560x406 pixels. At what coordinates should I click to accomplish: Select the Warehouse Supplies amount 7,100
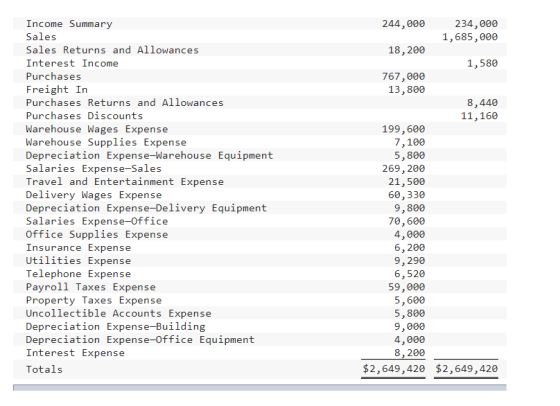click(x=410, y=142)
